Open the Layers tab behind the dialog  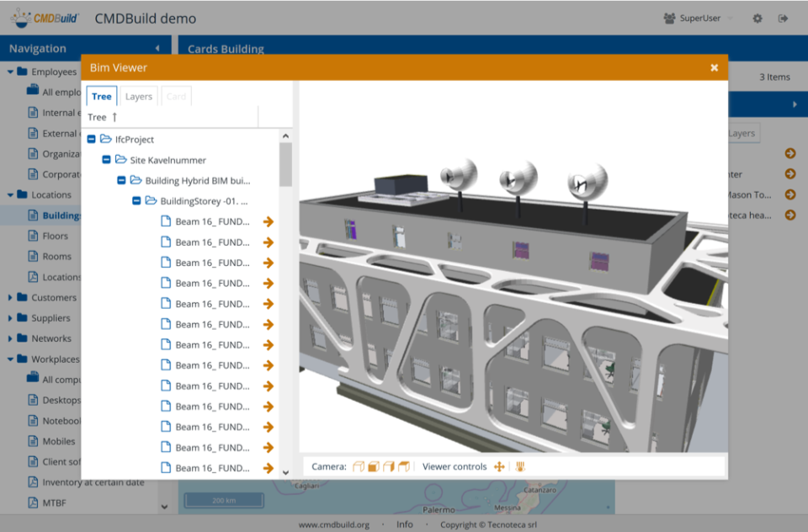click(x=742, y=133)
